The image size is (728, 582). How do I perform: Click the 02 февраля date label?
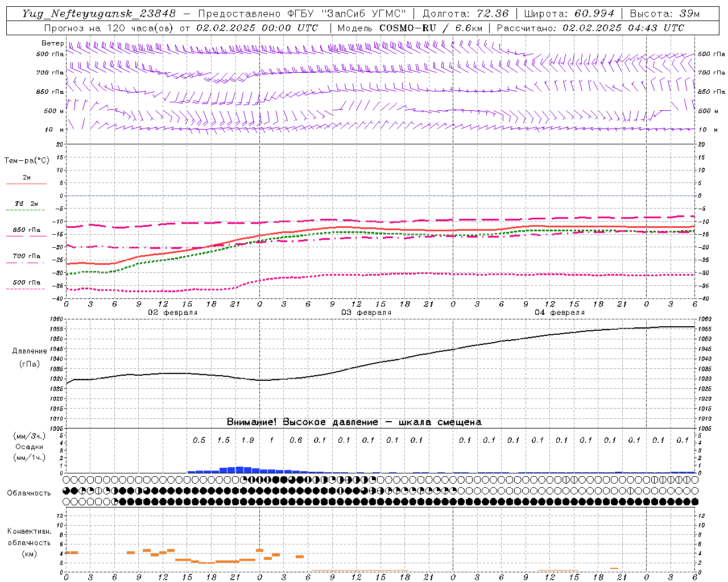coord(173,312)
